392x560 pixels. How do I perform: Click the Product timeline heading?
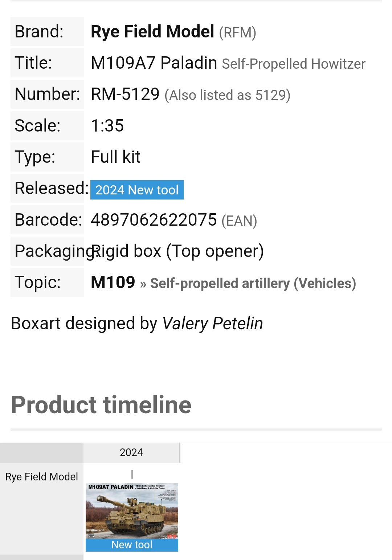pyautogui.click(x=101, y=405)
